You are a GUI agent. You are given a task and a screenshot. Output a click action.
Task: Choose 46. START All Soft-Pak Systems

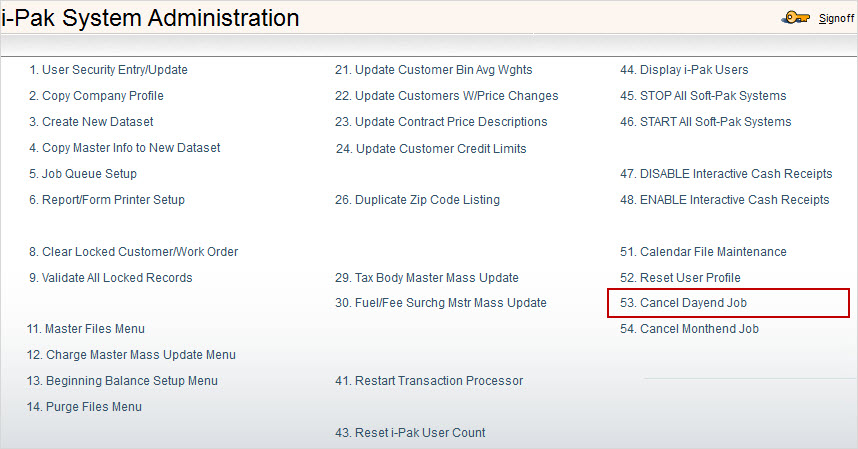click(706, 122)
